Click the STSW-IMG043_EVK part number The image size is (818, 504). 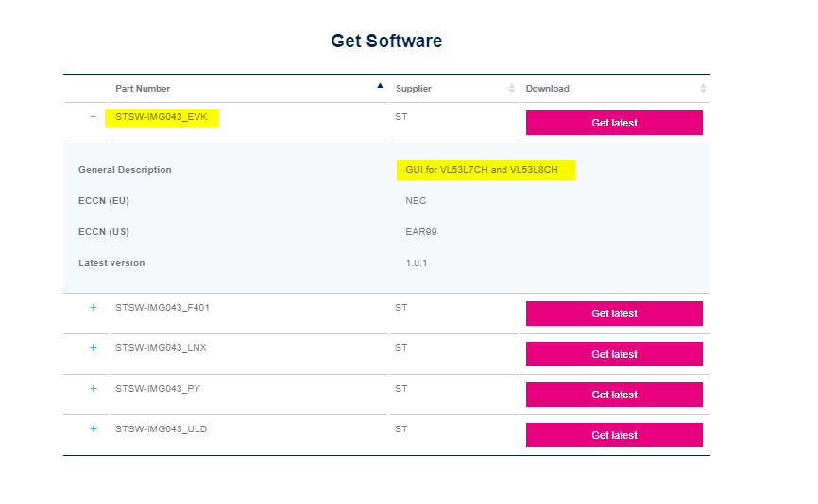point(161,117)
